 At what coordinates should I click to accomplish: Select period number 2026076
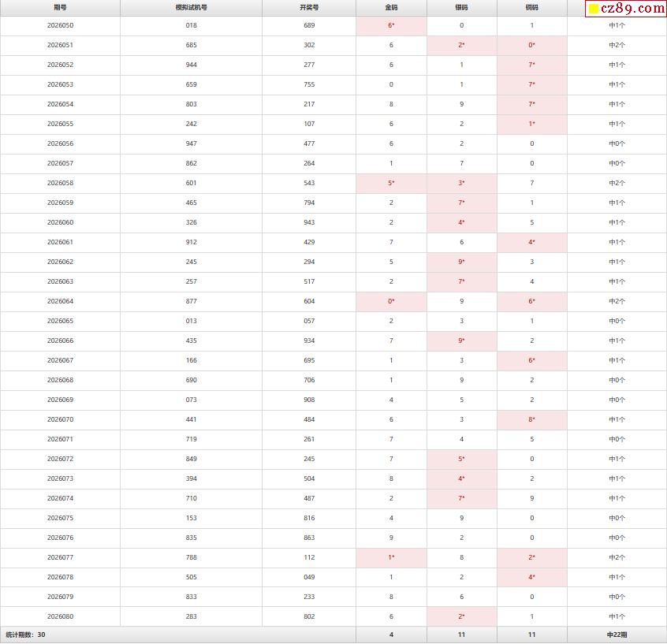click(x=60, y=538)
